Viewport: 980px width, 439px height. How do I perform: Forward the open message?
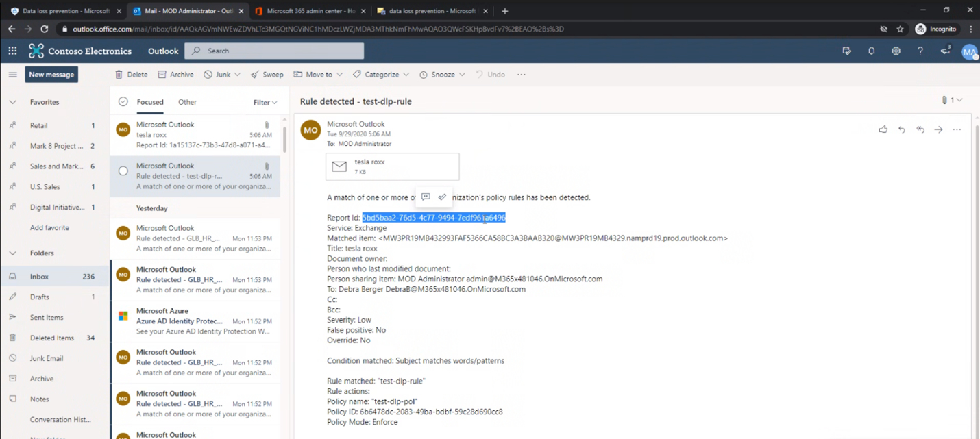pos(939,129)
